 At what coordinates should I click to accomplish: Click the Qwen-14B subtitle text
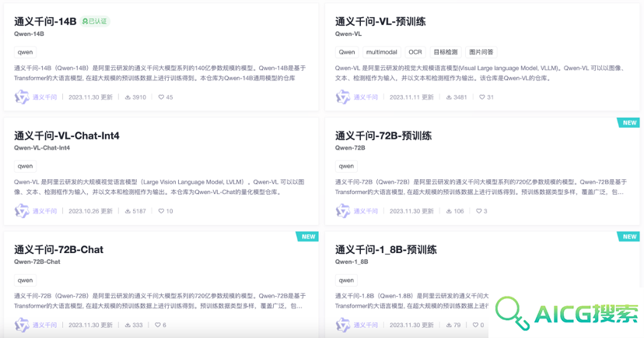pyautogui.click(x=29, y=33)
